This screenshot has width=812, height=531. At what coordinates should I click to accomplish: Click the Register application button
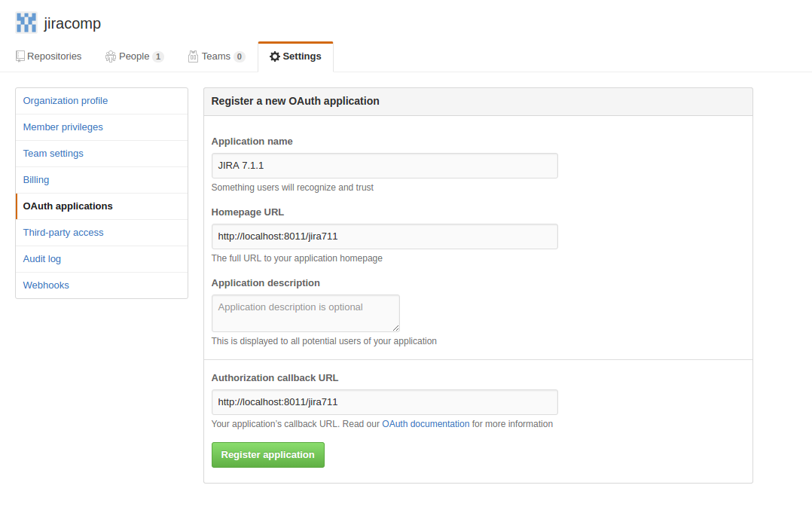pyautogui.click(x=267, y=455)
